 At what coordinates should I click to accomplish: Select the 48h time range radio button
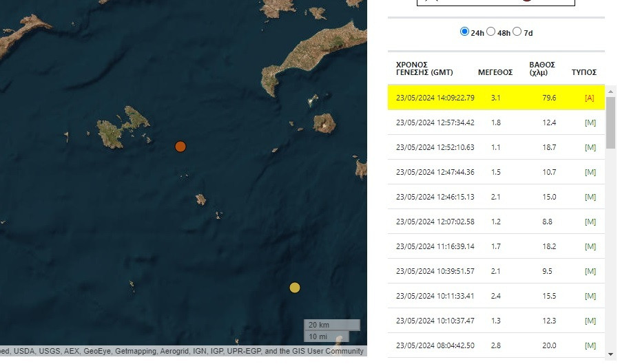tap(490, 32)
